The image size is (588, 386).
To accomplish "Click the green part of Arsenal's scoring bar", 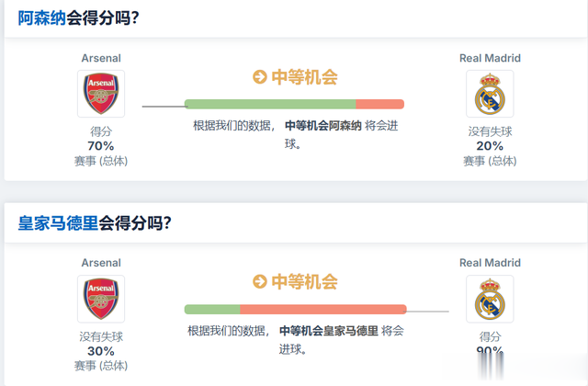I will click(269, 104).
